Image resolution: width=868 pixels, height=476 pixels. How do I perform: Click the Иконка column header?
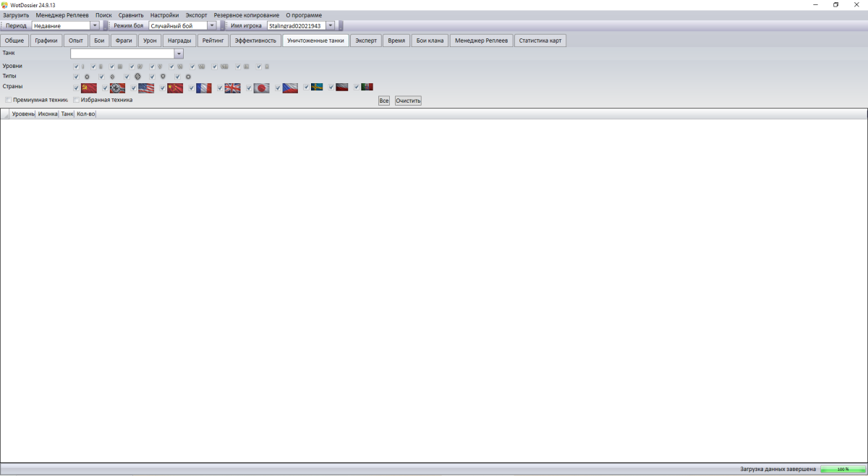click(48, 114)
